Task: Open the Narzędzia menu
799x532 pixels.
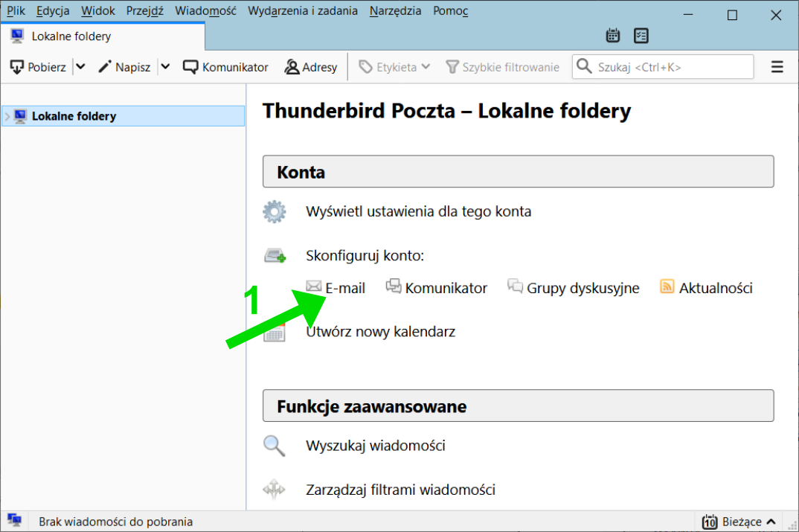Action: point(395,11)
